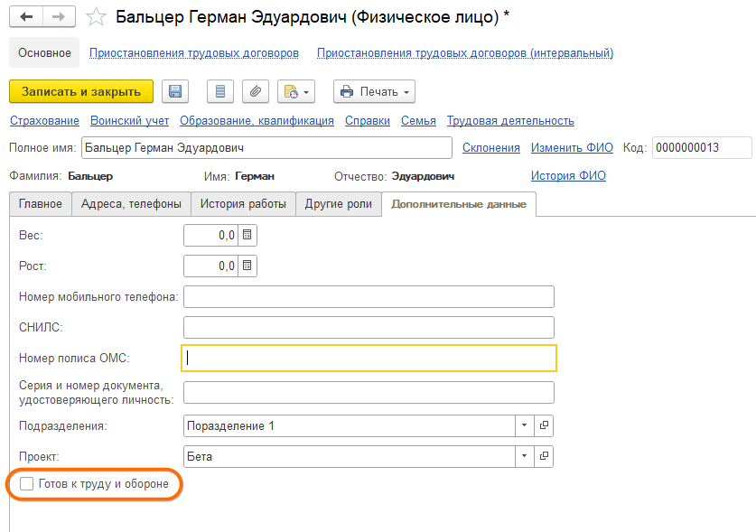Open the Печать print menu
Image resolution: width=756 pixels, height=532 pixels.
(x=374, y=91)
